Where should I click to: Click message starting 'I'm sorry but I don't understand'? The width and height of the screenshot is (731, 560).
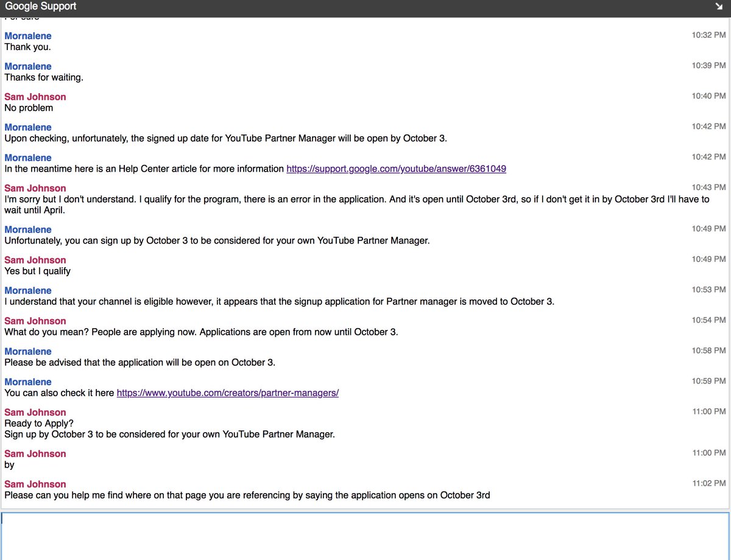pos(357,205)
